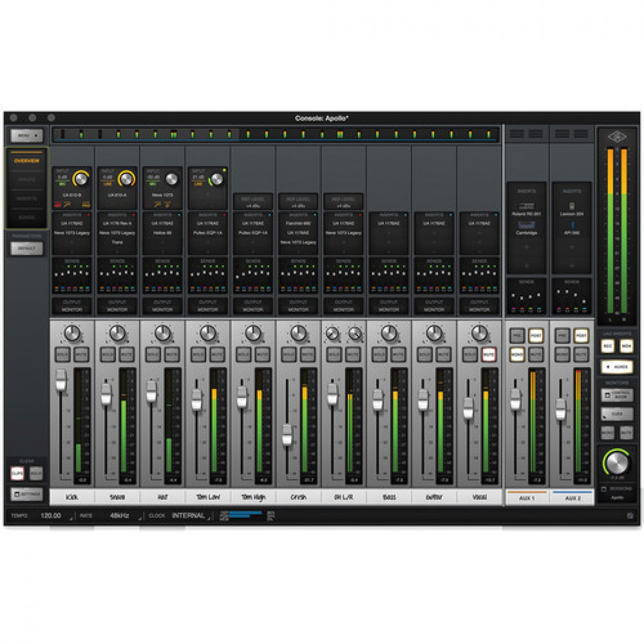Open the Cambridge EQ plugin icon in AUX 1

click(x=526, y=225)
